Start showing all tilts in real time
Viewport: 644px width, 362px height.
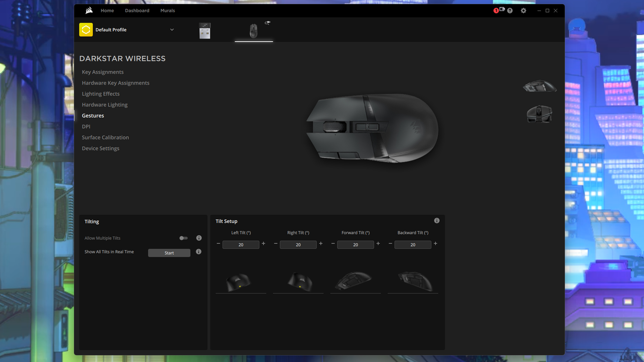(x=169, y=253)
